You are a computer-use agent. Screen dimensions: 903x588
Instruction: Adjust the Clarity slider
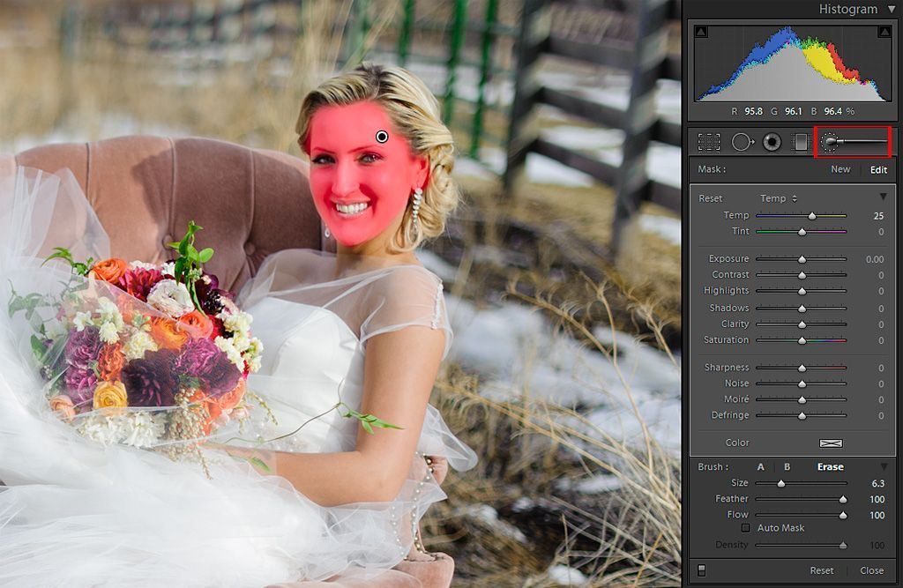coord(801,324)
